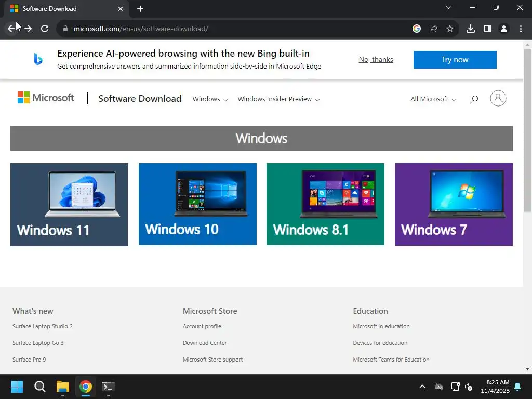
Task: Open a new browser tab
Action: coord(140,9)
